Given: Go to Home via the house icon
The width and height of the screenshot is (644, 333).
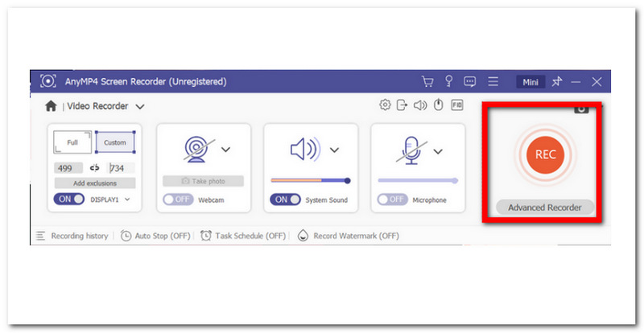Looking at the screenshot, I should pyautogui.click(x=51, y=106).
